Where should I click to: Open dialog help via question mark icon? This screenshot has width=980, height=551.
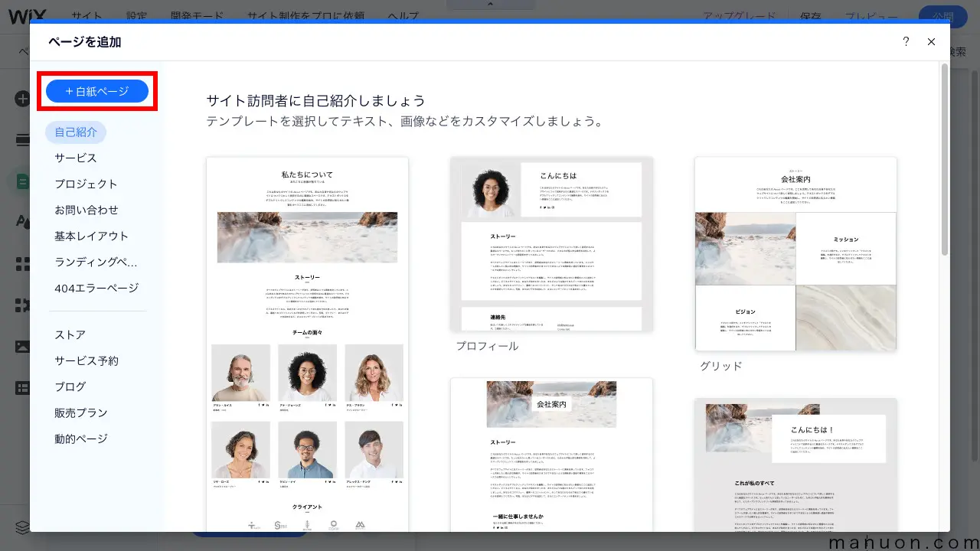point(906,42)
